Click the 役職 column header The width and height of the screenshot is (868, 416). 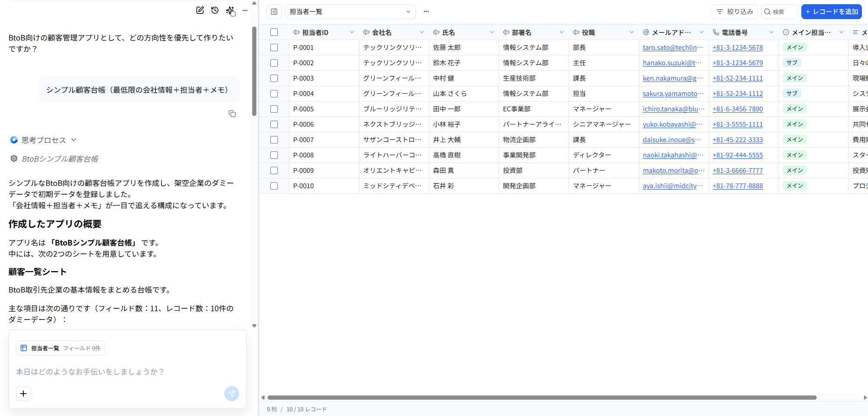[x=604, y=32]
